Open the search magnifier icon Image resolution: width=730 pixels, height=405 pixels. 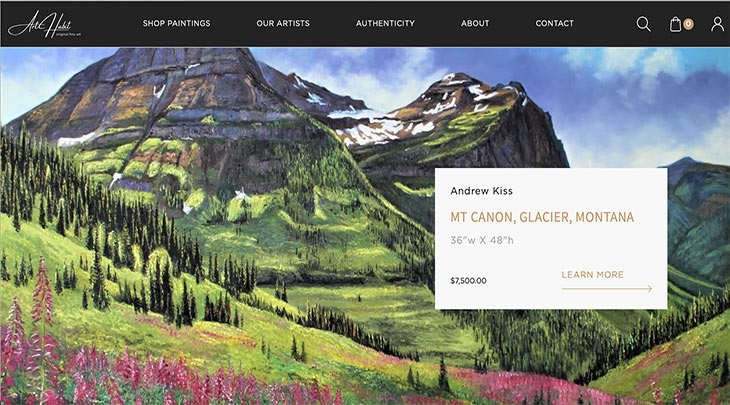coord(643,24)
